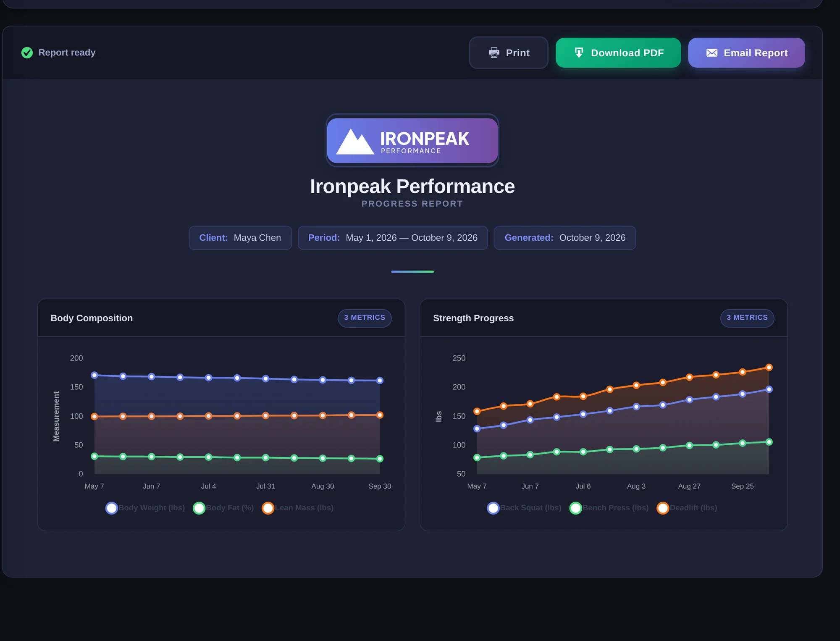840x641 pixels.
Task: Click the Body Composition card title
Action: coord(92,318)
